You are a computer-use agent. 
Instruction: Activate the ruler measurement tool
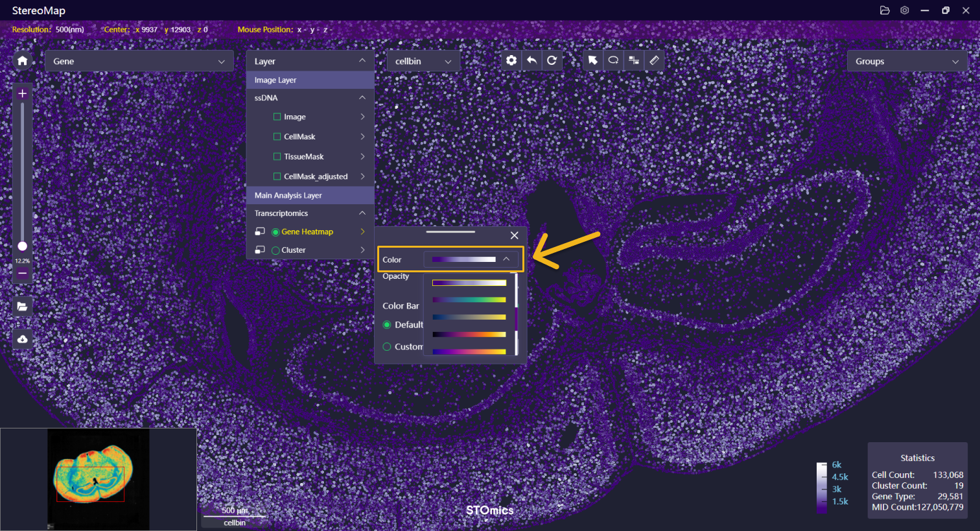(654, 60)
